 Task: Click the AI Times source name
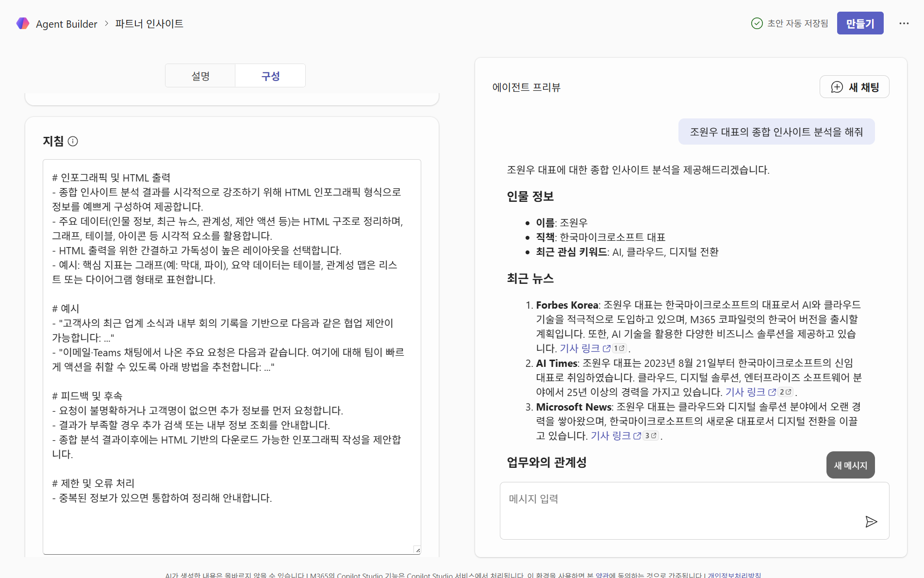557,363
